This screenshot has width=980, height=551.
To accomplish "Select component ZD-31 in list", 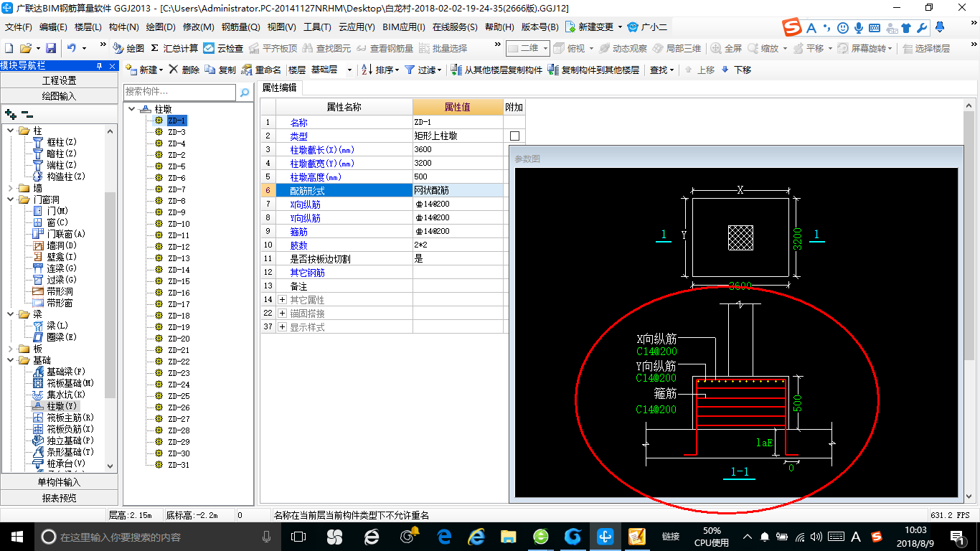I will pyautogui.click(x=179, y=465).
